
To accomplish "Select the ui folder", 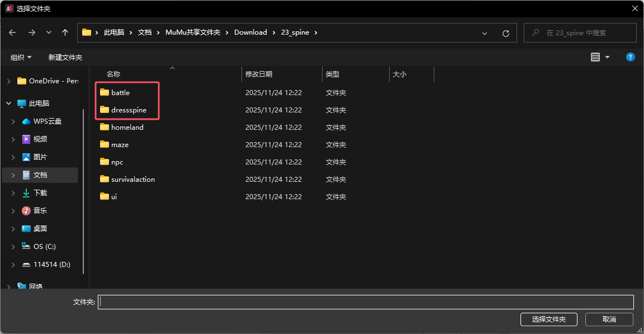I will [114, 196].
